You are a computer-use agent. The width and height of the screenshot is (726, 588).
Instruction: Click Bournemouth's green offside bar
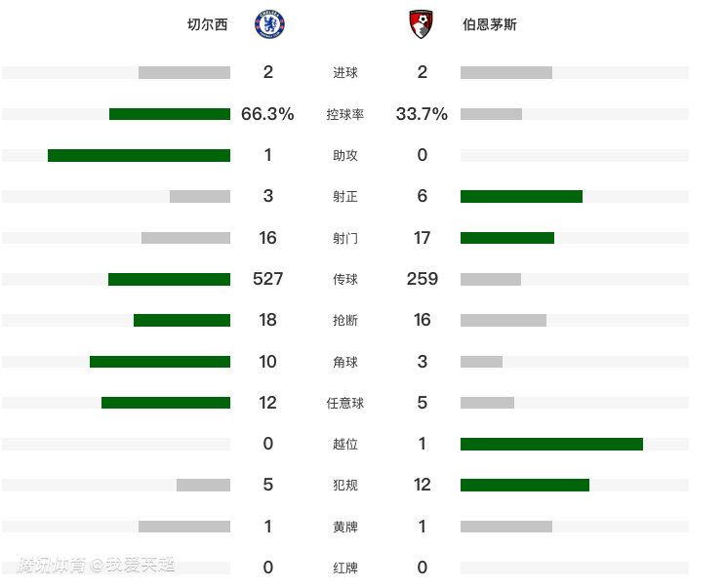tap(551, 444)
